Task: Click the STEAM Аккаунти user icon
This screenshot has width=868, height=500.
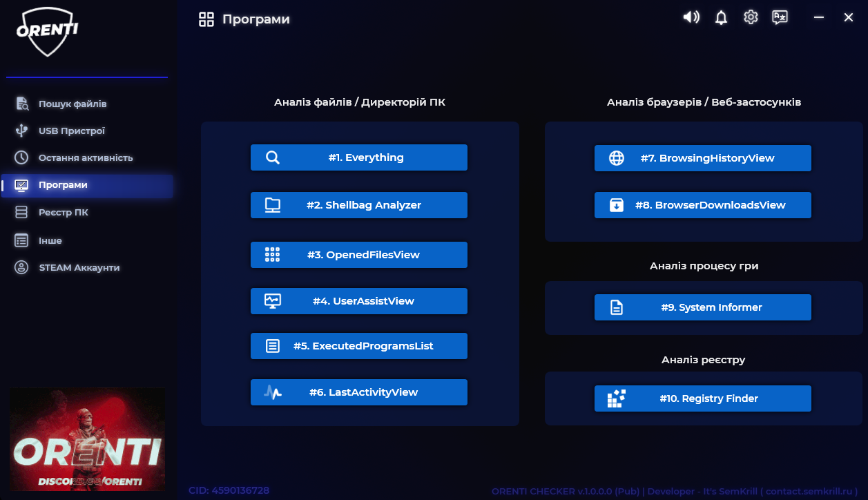Action: (21, 267)
